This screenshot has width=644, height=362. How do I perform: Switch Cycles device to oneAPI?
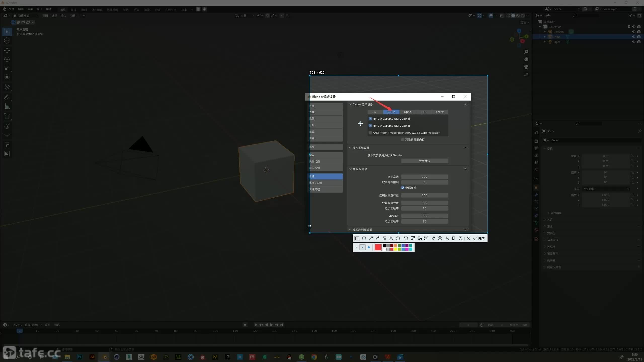click(x=440, y=112)
